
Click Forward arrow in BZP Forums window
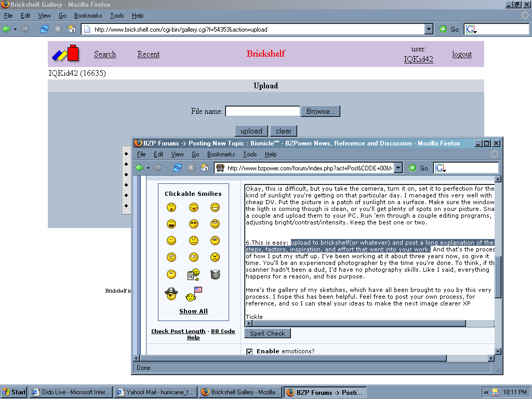click(x=158, y=168)
